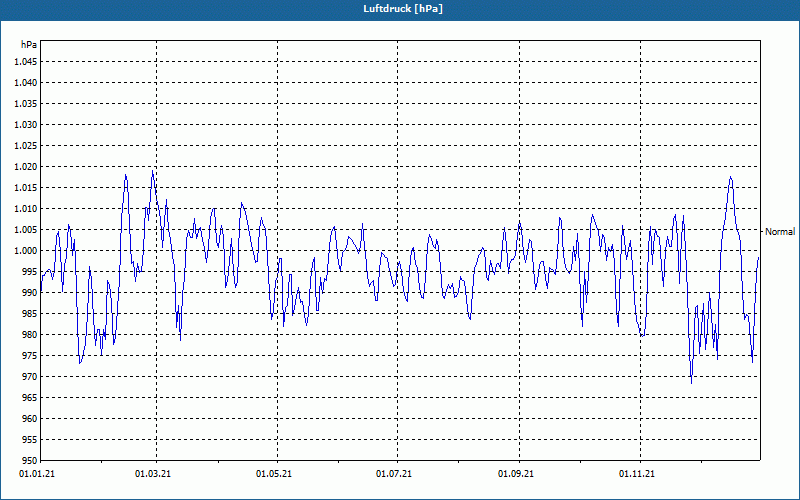
Task: Select the 980 y-axis label
Action: pyautogui.click(x=30, y=335)
